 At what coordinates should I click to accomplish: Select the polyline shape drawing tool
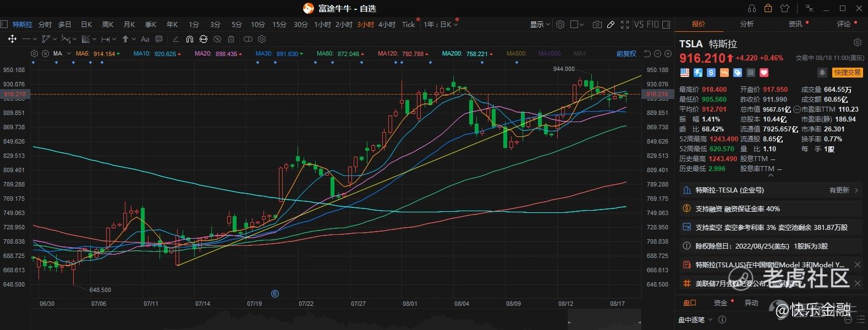[x=46, y=39]
